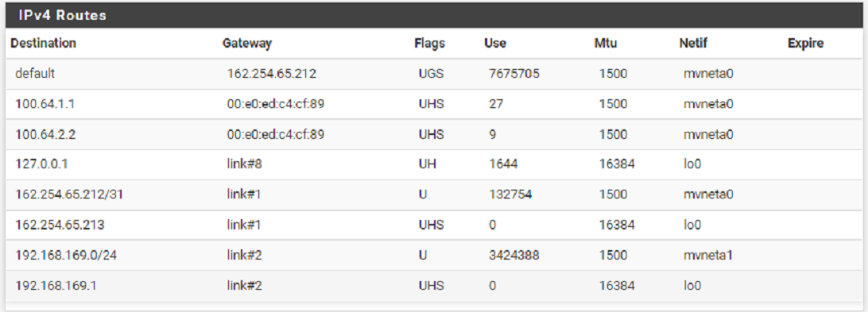Click the 127.0.0.1 loopback destination
This screenshot has height=312, width=868.
tap(41, 164)
